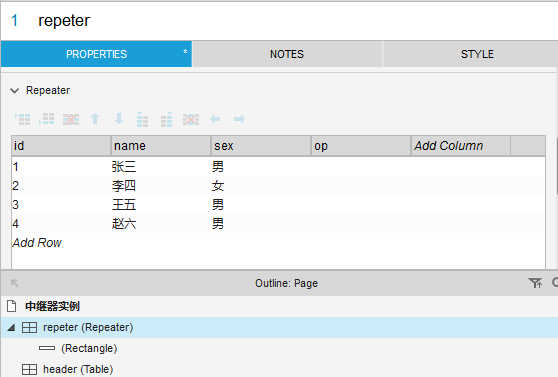This screenshot has height=377, width=558.
Task: Click the add row below icon
Action: (x=47, y=119)
